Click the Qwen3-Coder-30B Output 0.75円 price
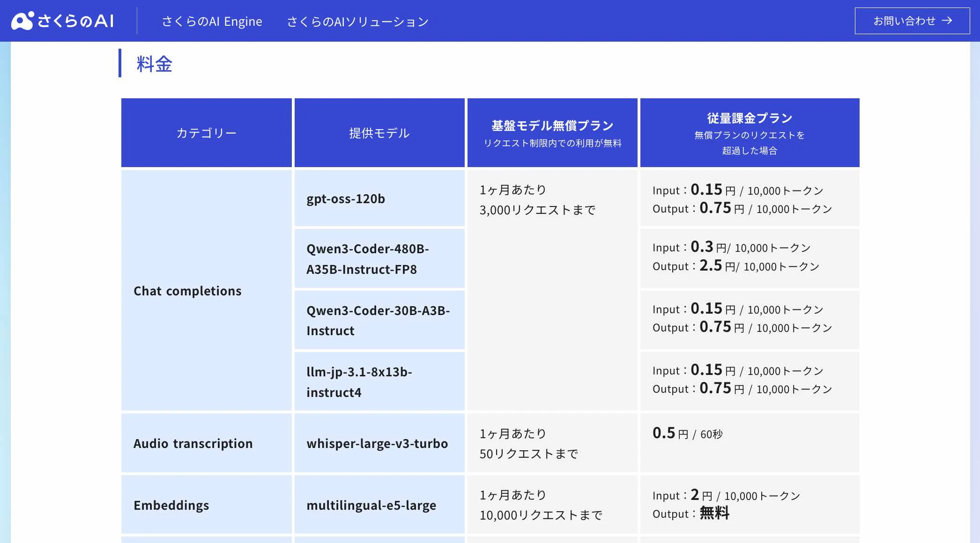Screen dimensions: 980x543 point(742,327)
